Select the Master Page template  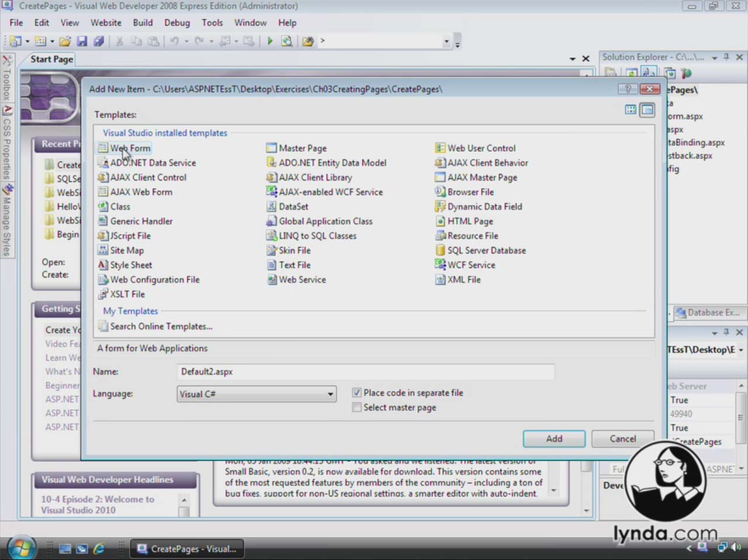297,148
